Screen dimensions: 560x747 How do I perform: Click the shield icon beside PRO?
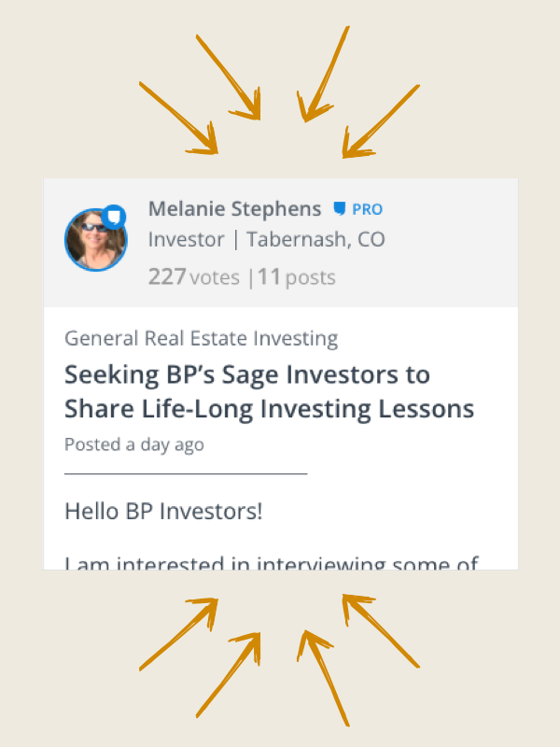pos(340,208)
